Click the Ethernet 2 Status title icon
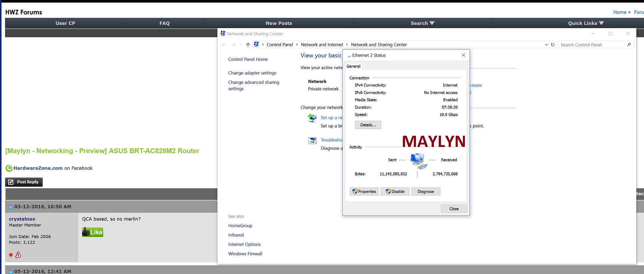 (350, 56)
